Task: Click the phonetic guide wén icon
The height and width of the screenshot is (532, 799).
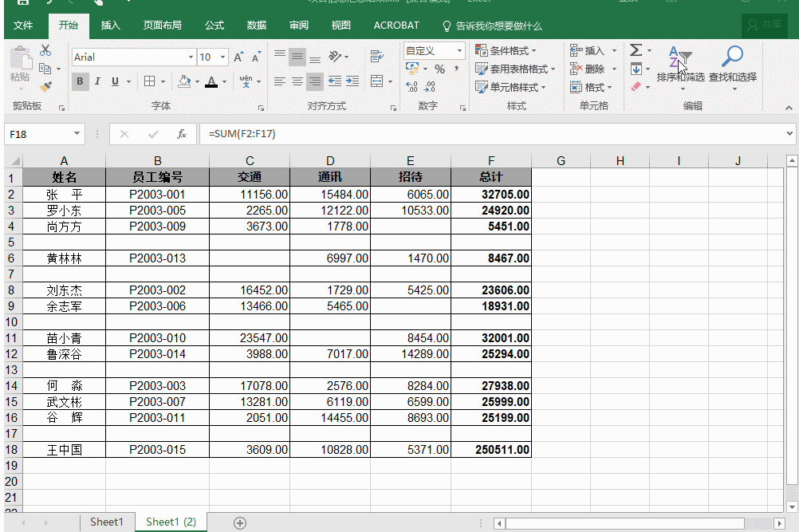Action: pyautogui.click(x=246, y=81)
